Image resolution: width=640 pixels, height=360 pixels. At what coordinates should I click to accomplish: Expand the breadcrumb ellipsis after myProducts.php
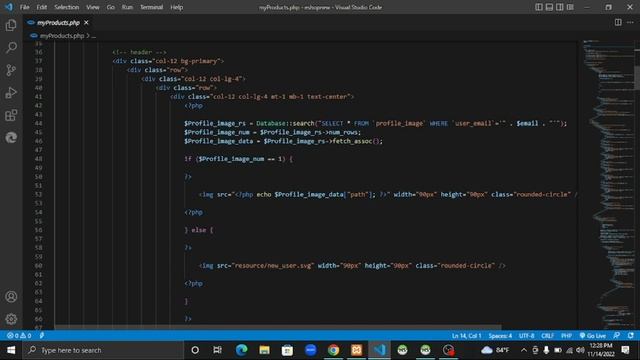coord(93,36)
